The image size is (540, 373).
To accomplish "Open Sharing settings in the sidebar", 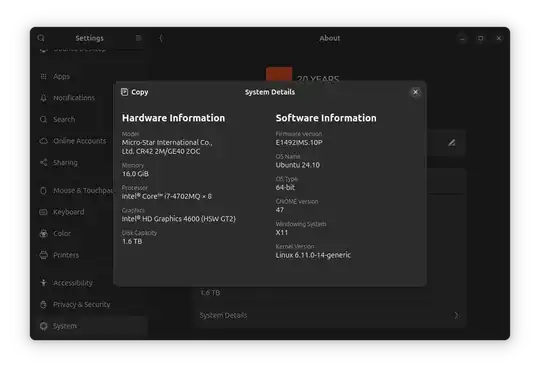I will (x=91, y=162).
